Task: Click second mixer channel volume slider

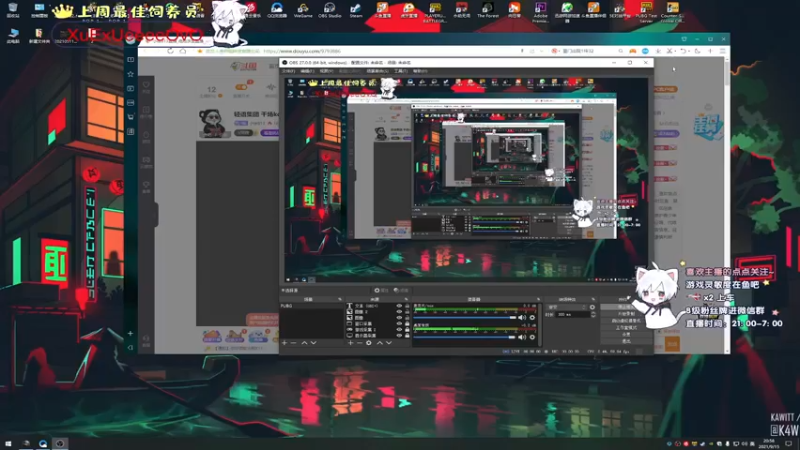Action: (x=465, y=337)
